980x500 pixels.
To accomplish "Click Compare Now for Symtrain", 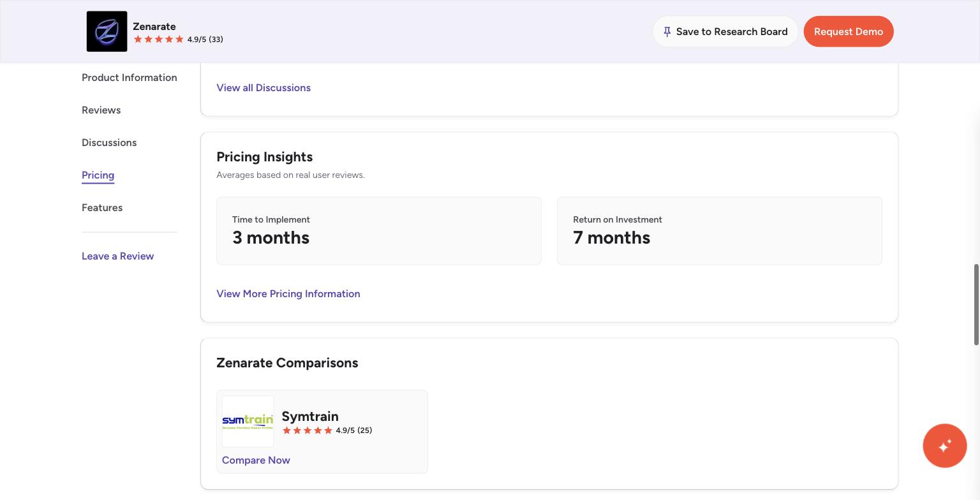I will (256, 460).
